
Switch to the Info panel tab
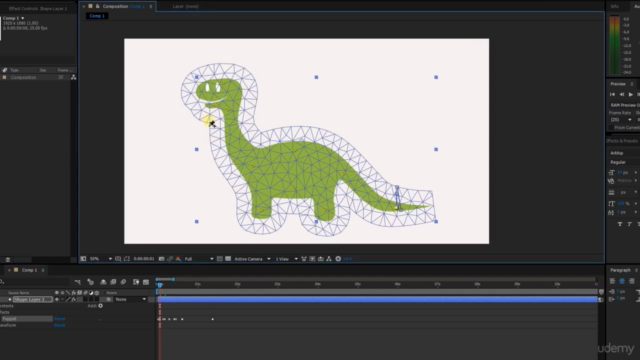(615, 6)
